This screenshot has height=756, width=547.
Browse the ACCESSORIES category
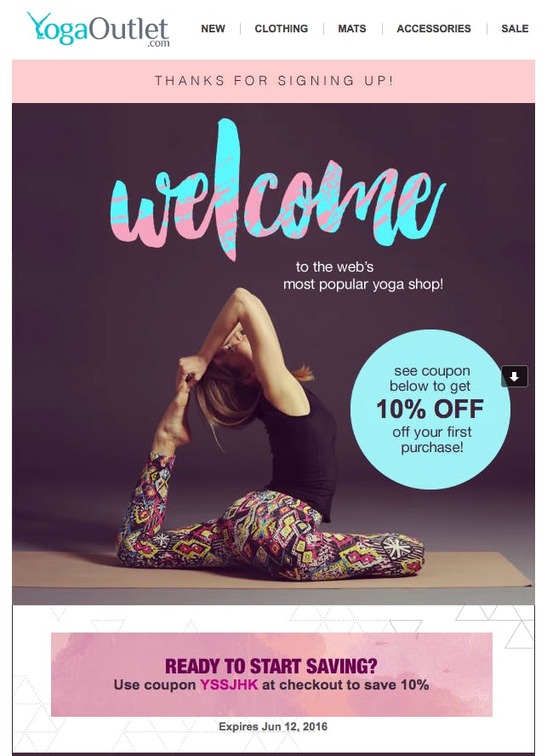[434, 29]
